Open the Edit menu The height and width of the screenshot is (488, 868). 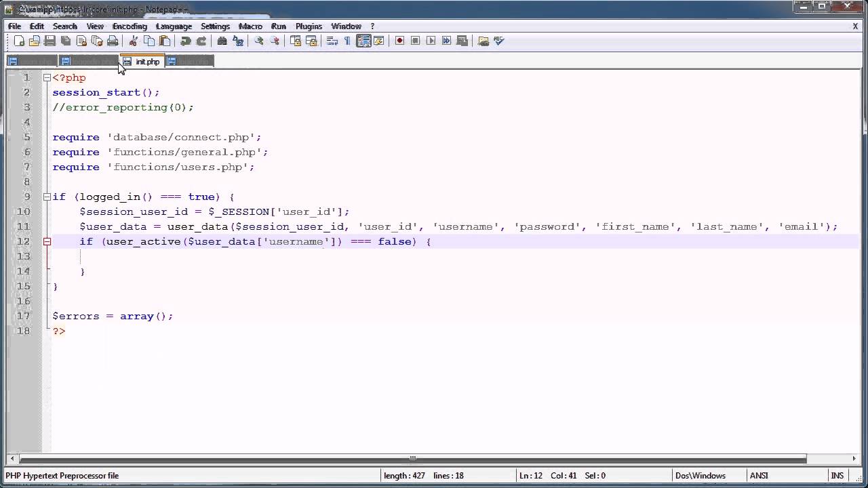37,26
